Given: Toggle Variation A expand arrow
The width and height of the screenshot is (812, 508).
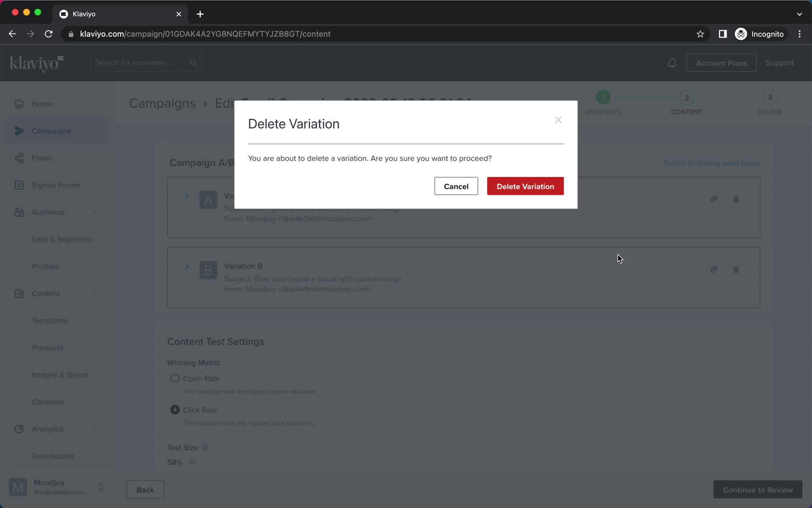Looking at the screenshot, I should [x=186, y=196].
